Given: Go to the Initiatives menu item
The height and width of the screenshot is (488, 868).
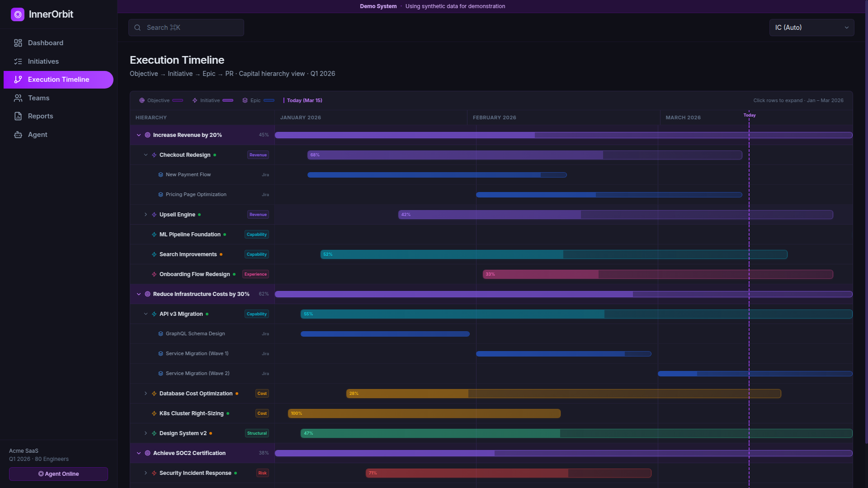Looking at the screenshot, I should click(43, 61).
